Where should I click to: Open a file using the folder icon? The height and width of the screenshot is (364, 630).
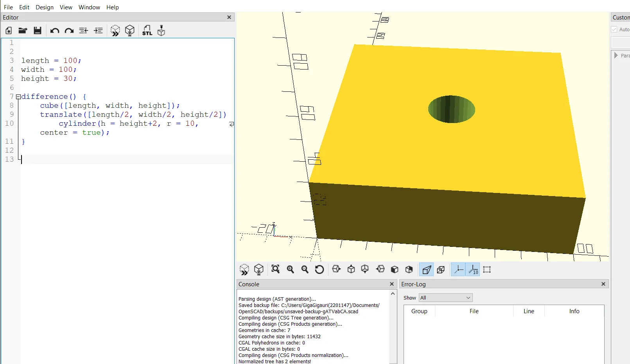(x=23, y=30)
